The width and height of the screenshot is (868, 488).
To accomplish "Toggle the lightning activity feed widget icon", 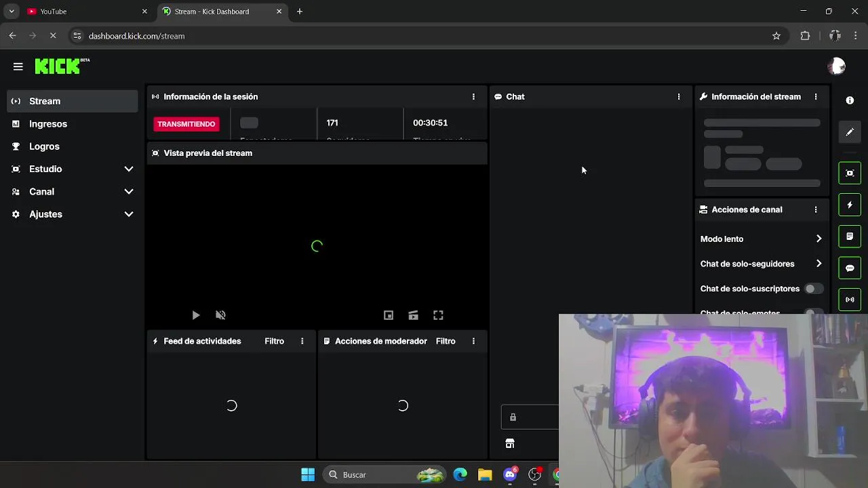I will click(x=850, y=205).
